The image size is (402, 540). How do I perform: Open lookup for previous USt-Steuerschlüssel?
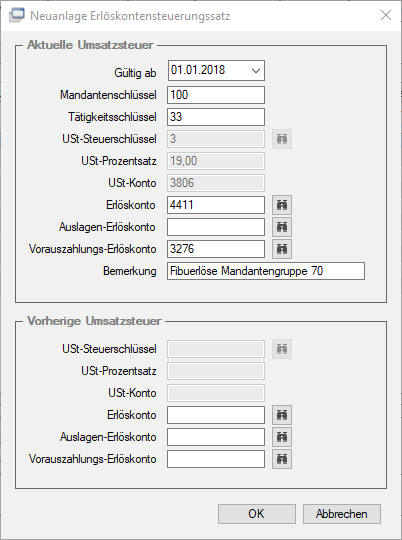click(282, 349)
